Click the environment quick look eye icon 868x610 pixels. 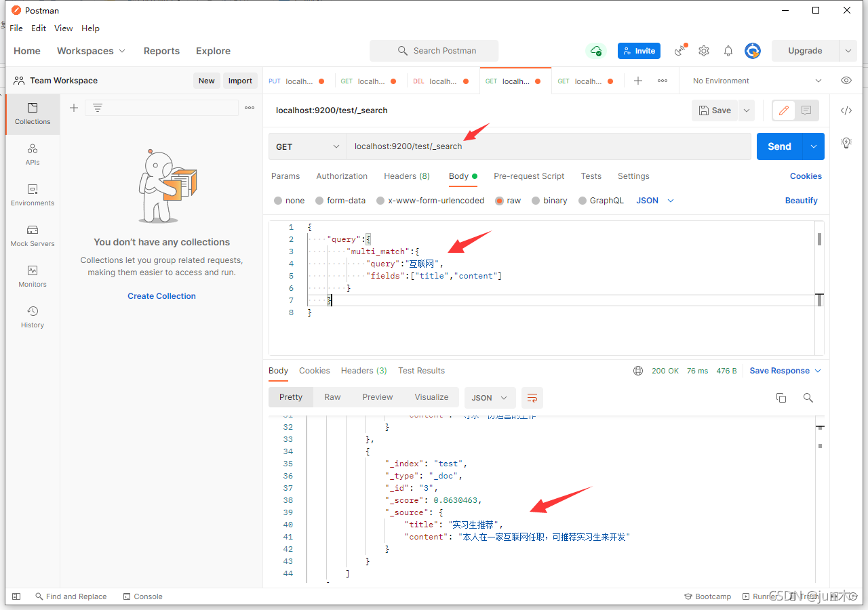(846, 81)
